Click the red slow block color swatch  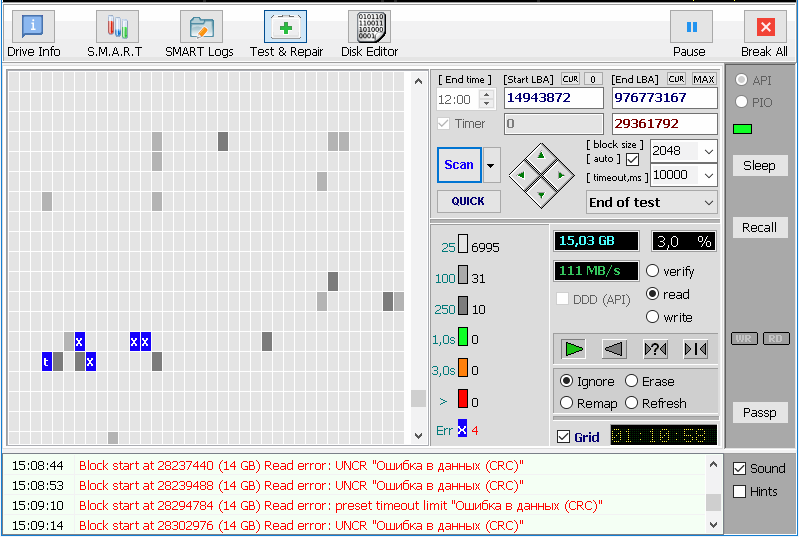pos(463,398)
